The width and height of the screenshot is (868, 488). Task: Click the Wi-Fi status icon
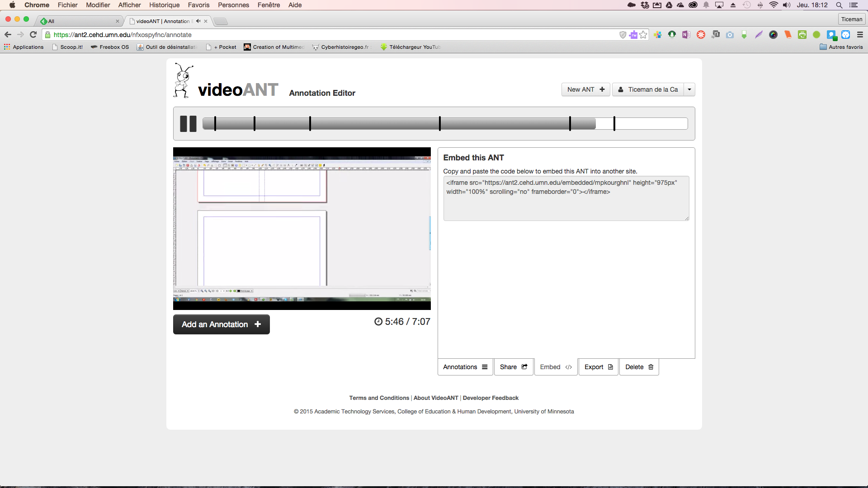tap(774, 5)
